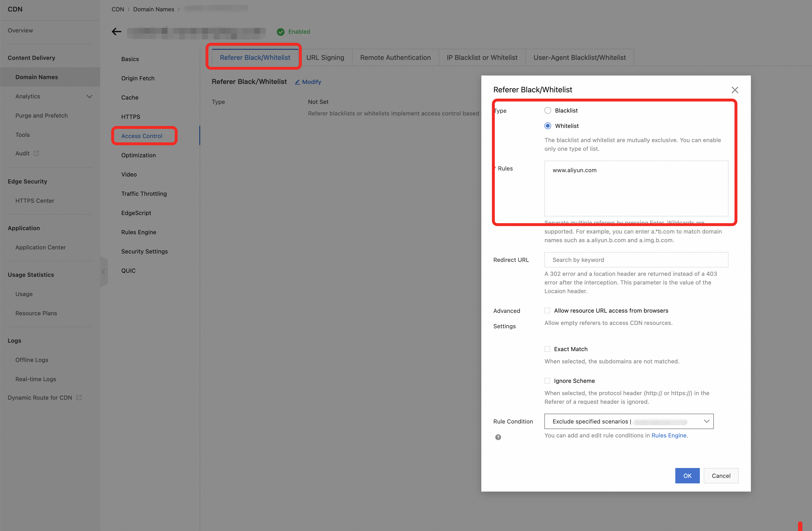Open Usage under Usage Statistics
Viewport: 812px width, 531px height.
pos(24,294)
